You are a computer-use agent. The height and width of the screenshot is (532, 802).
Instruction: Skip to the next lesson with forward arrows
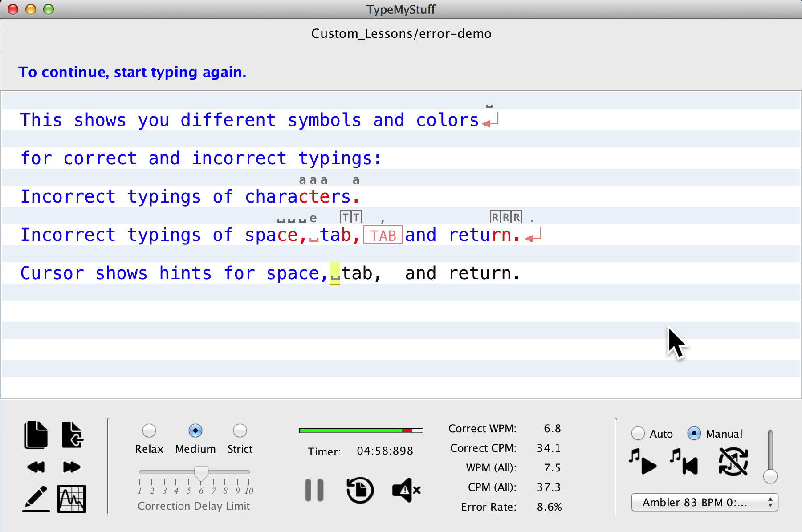click(x=71, y=467)
